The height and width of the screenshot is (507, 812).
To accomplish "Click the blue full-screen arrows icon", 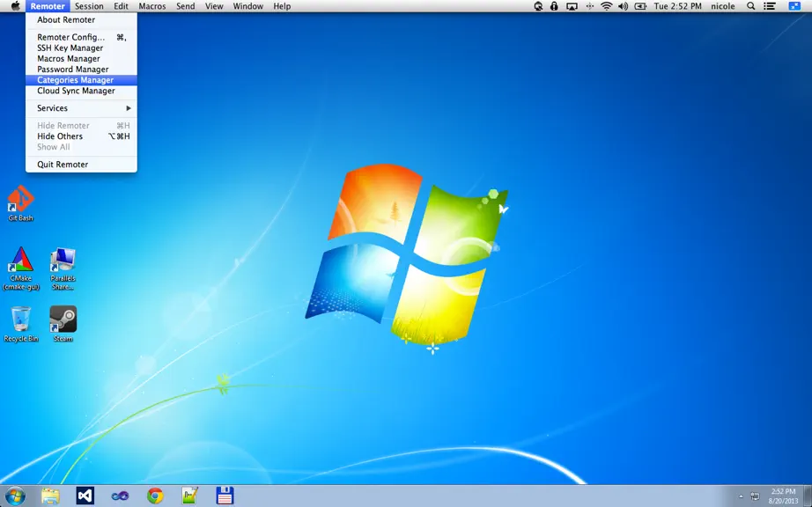I will click(x=794, y=6).
